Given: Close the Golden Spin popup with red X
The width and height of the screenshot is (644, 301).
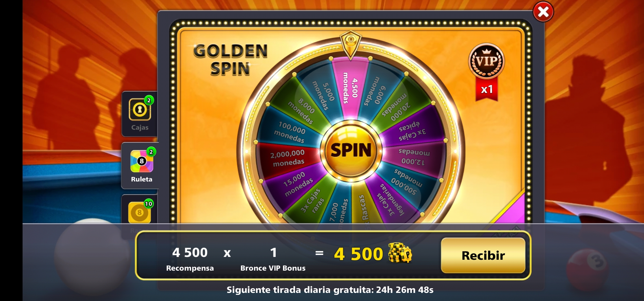Looking at the screenshot, I should (543, 12).
